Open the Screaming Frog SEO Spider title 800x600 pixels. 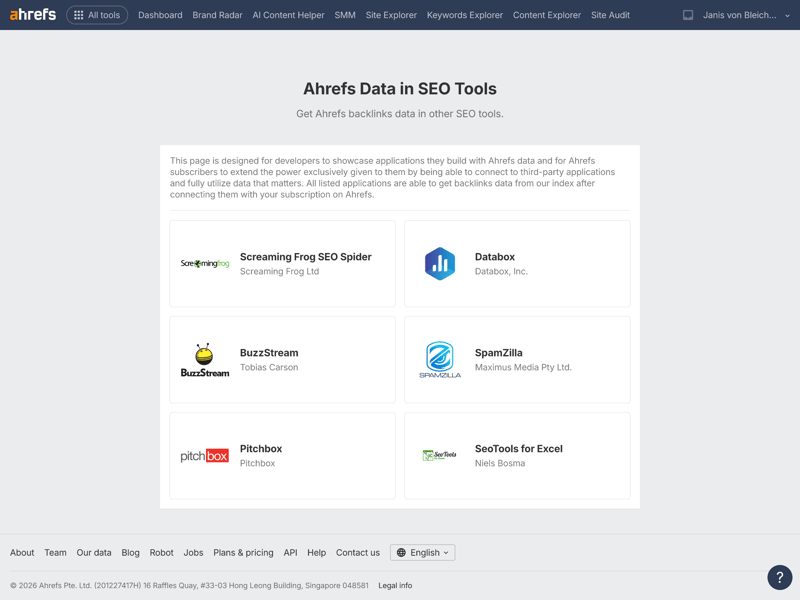click(x=305, y=257)
